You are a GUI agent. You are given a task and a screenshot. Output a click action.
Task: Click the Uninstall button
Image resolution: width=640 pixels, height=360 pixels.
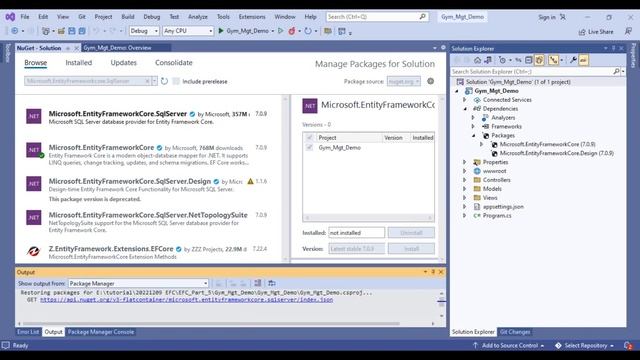[411, 233]
